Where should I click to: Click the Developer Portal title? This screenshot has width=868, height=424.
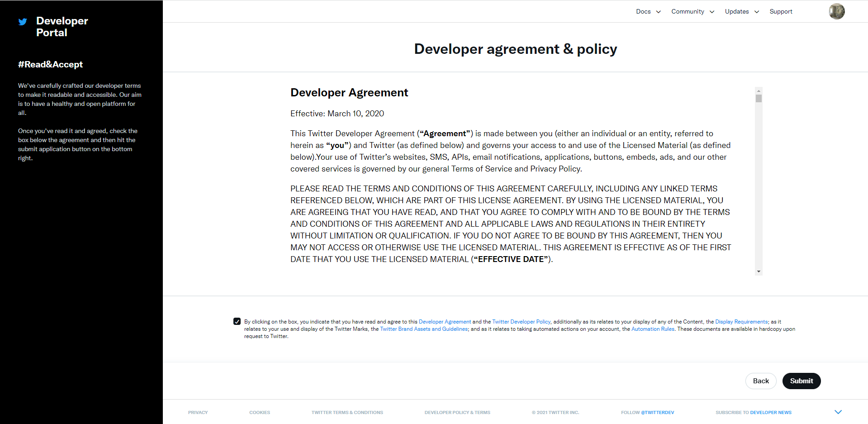click(62, 27)
